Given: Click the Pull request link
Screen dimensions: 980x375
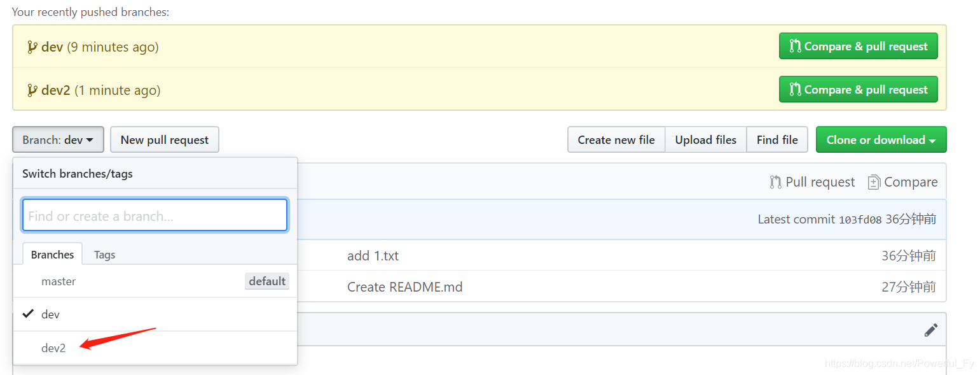Looking at the screenshot, I should pyautogui.click(x=812, y=182).
